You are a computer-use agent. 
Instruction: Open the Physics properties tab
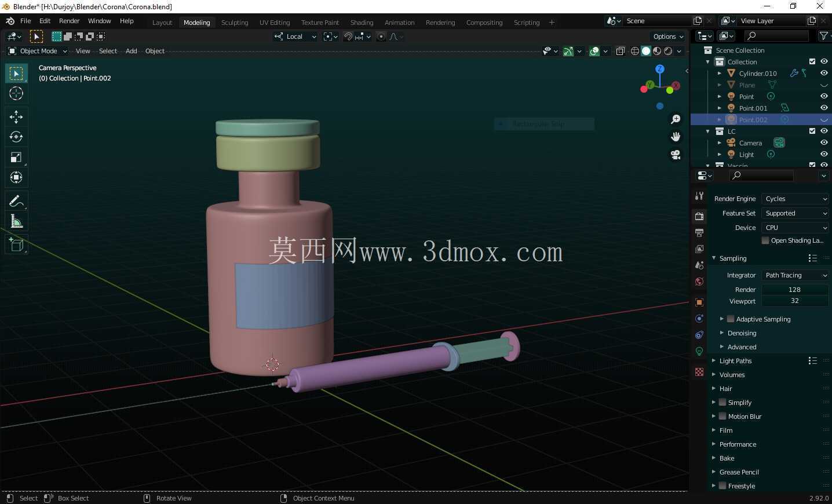[x=699, y=319]
